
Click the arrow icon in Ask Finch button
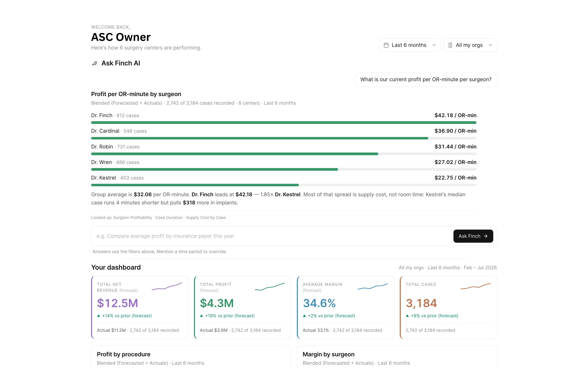(x=486, y=236)
